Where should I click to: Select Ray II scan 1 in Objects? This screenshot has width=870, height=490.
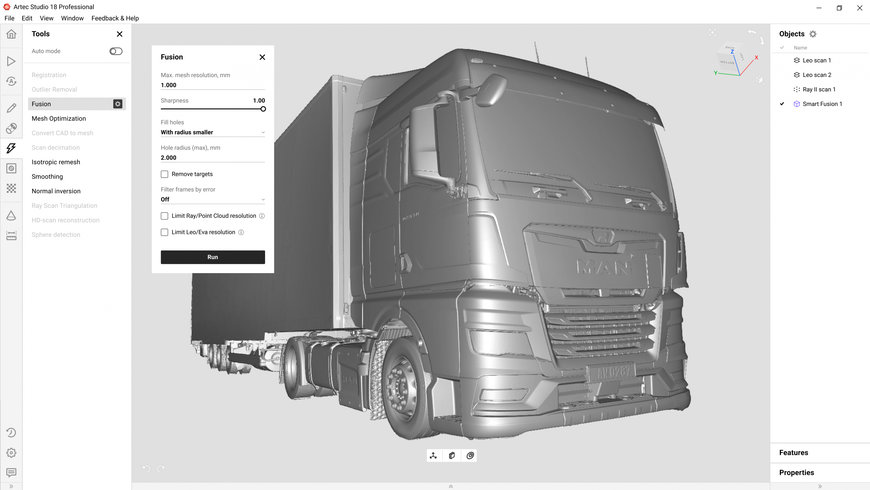tap(820, 89)
